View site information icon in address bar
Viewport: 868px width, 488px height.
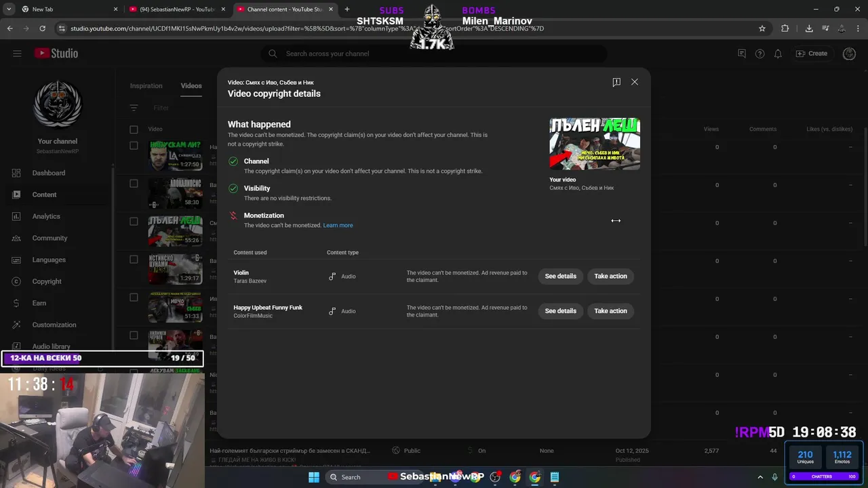coord(62,28)
